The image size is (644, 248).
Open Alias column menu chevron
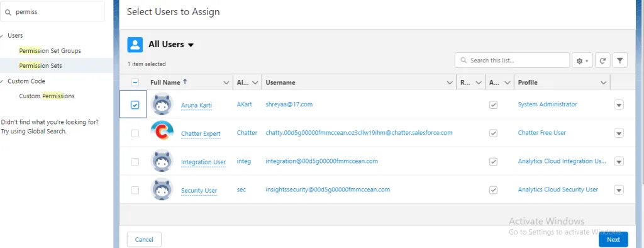click(255, 82)
